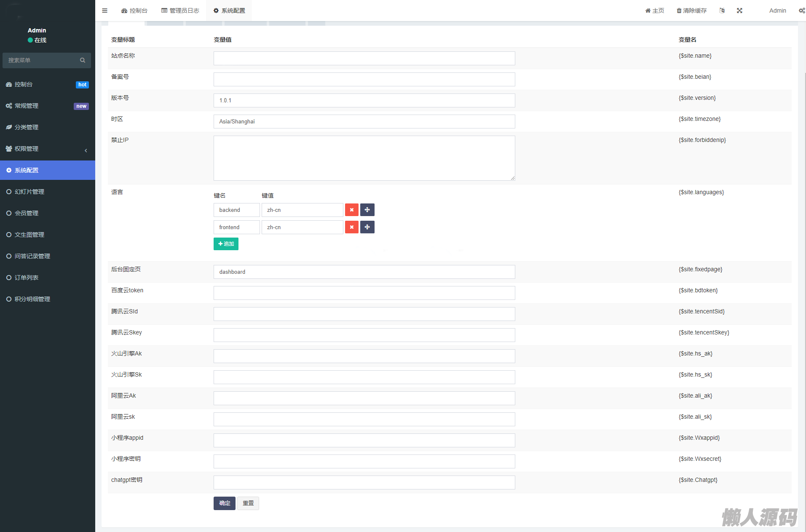Click the 小程序appid input field
Image resolution: width=806 pixels, height=532 pixels.
tap(364, 440)
